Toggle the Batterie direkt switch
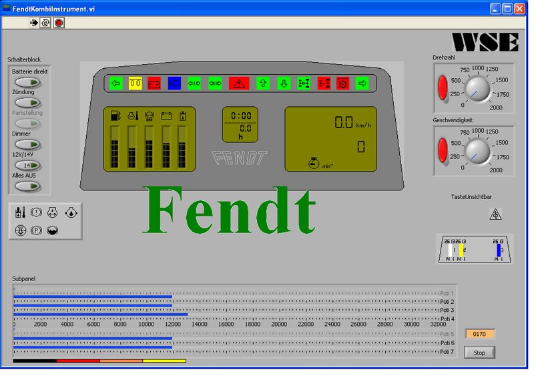This screenshot has height=392, width=534. tap(28, 82)
